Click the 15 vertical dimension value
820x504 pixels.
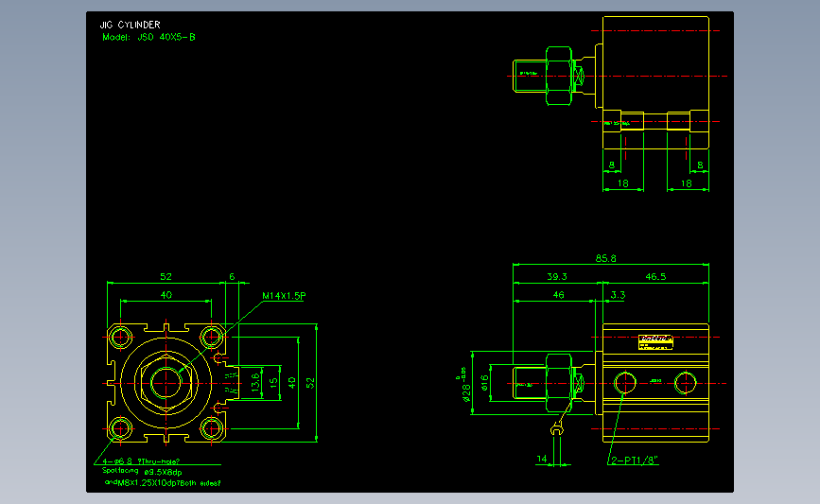(x=273, y=383)
